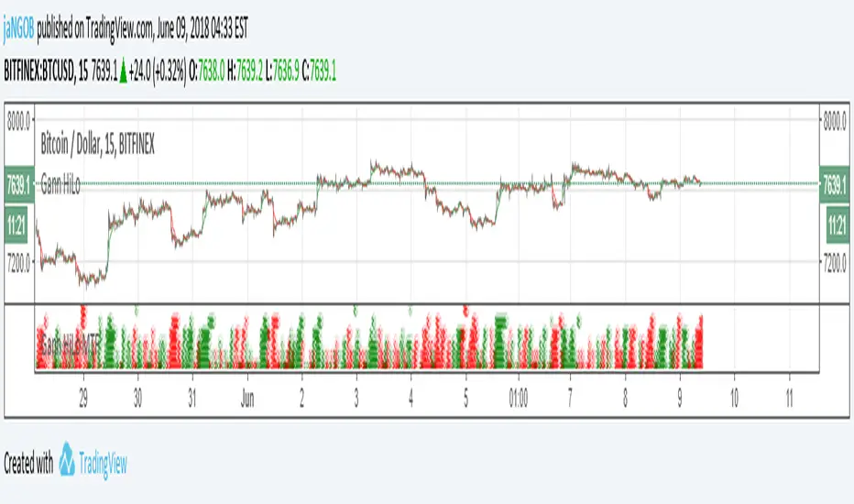
Task: Click the publish date 'June 09, 2018 04:33 EST'
Action: point(203,29)
